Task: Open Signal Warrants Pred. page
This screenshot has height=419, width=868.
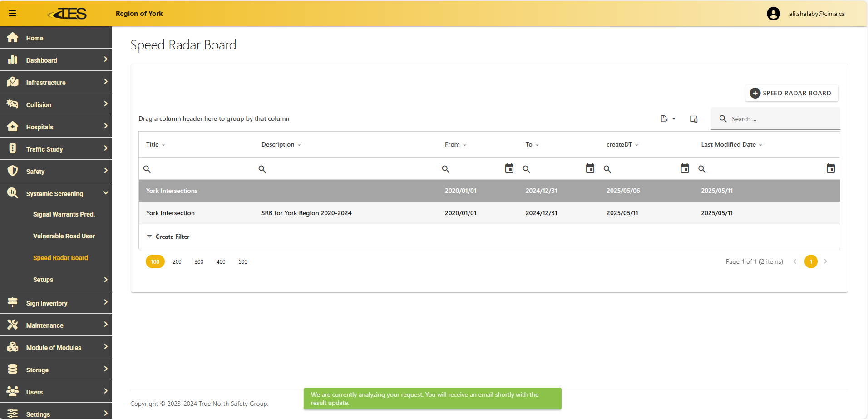Action: click(64, 214)
